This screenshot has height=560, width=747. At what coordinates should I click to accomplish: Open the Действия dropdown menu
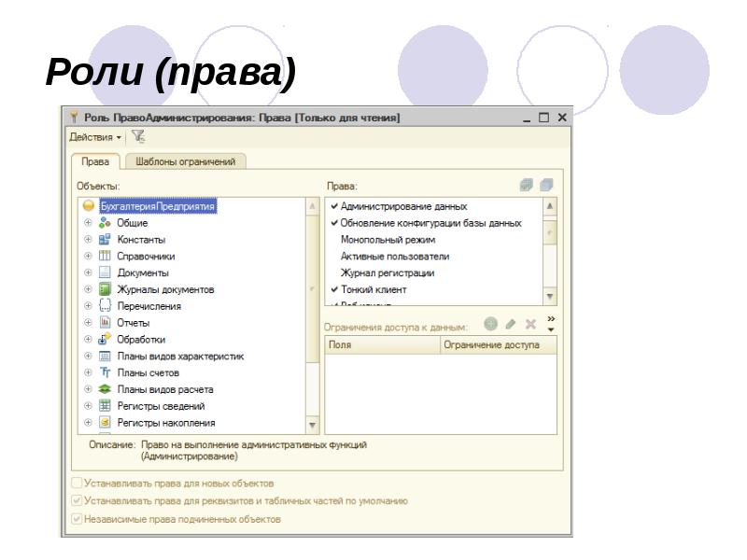pos(95,137)
